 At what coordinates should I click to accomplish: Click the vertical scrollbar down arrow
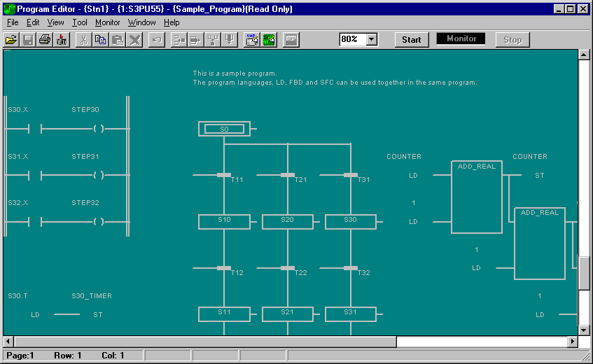pyautogui.click(x=584, y=330)
